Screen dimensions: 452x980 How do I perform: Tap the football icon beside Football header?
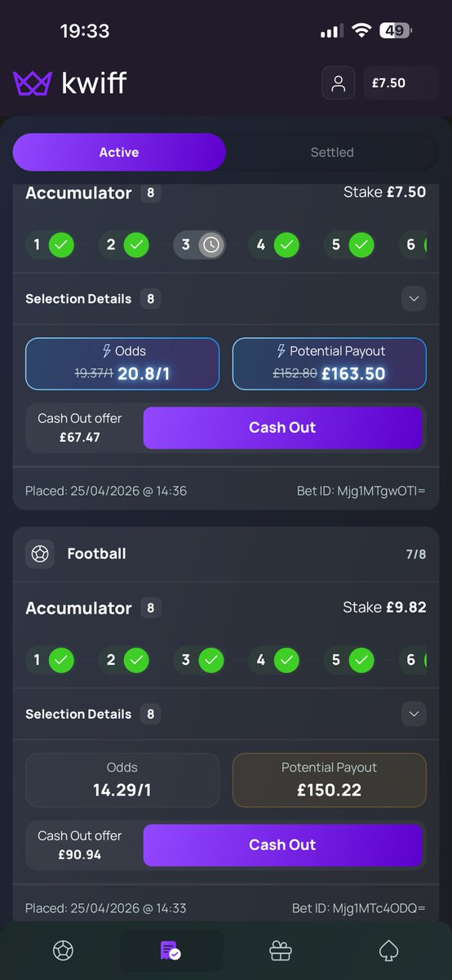tap(41, 554)
